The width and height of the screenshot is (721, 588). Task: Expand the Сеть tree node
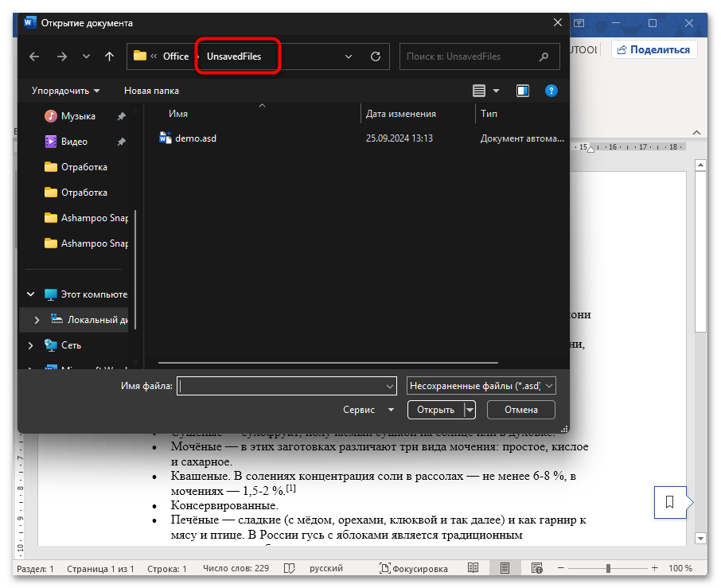point(31,345)
